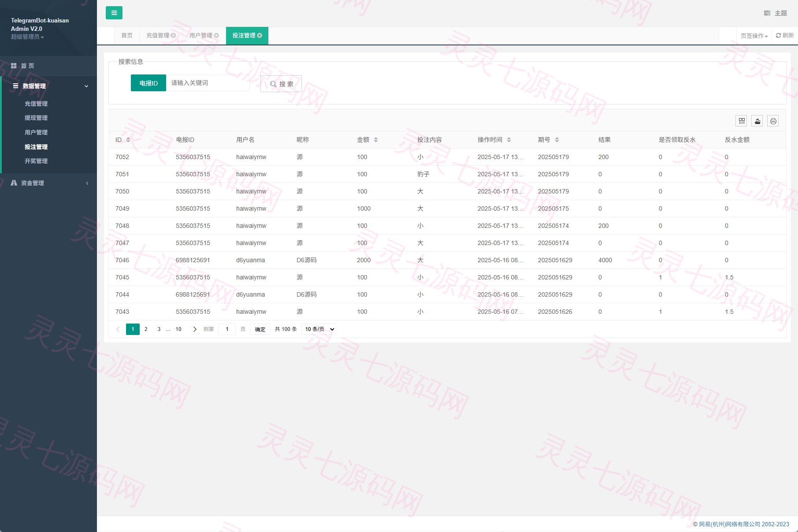Click the export table icon
Image resolution: width=798 pixels, height=532 pixels.
(757, 121)
